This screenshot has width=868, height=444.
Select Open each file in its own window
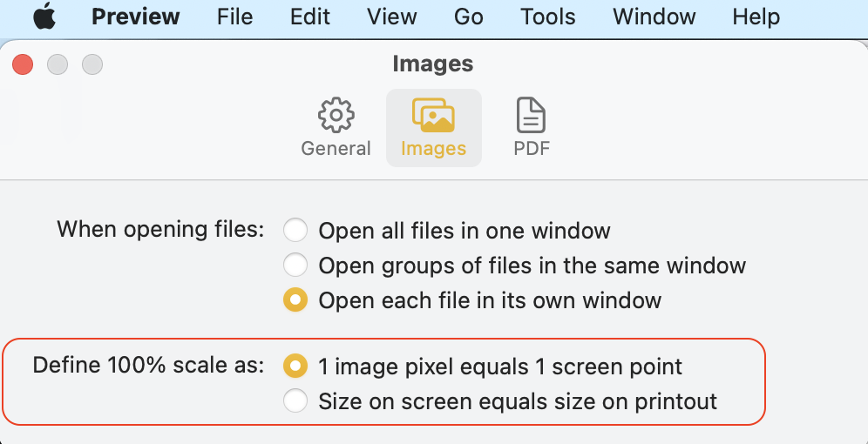point(296,300)
